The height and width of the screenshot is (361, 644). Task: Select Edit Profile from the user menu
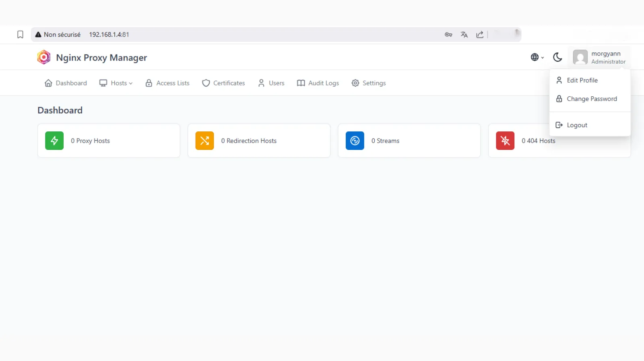pyautogui.click(x=582, y=80)
